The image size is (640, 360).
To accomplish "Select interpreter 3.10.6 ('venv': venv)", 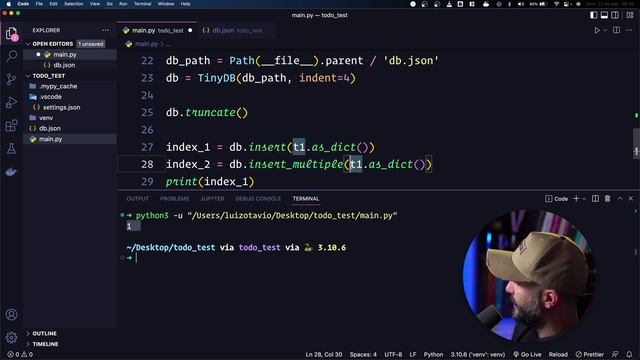I will (x=478, y=355).
